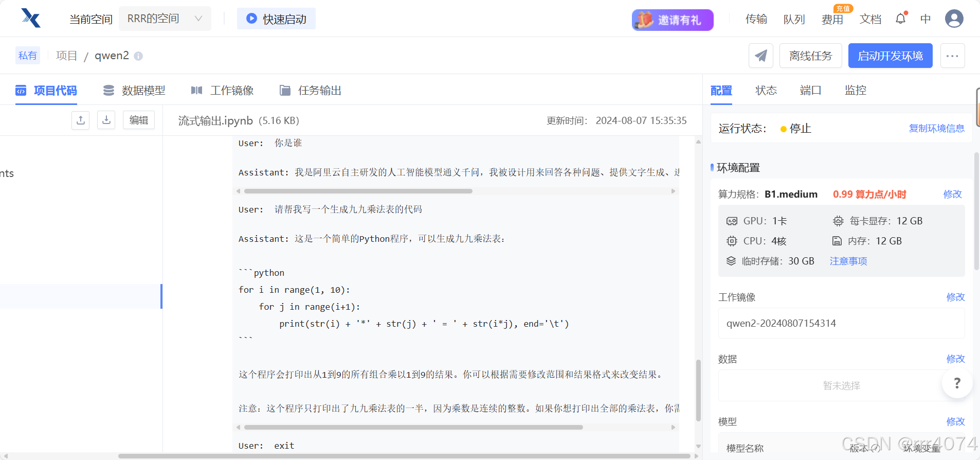This screenshot has height=460, width=980.
Task: Click the CPU chip icon
Action: click(732, 241)
